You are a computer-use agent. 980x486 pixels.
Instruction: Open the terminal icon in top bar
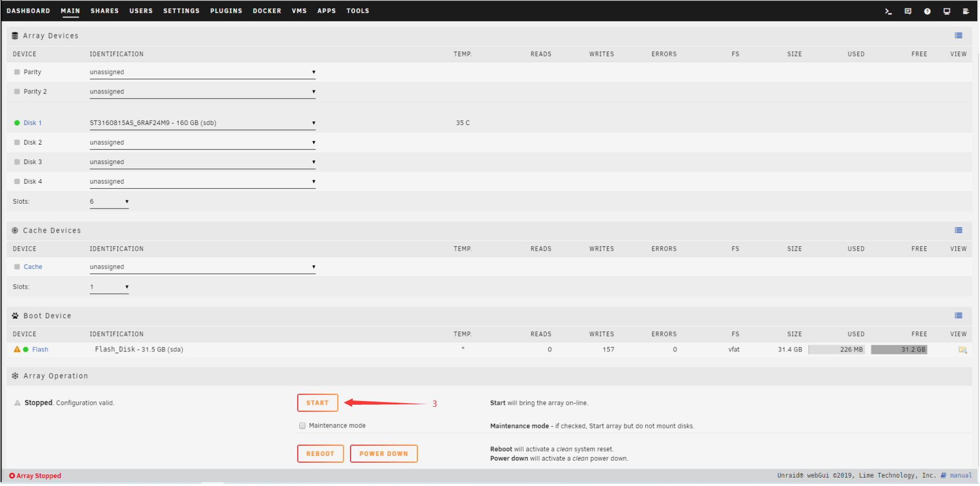[888, 11]
